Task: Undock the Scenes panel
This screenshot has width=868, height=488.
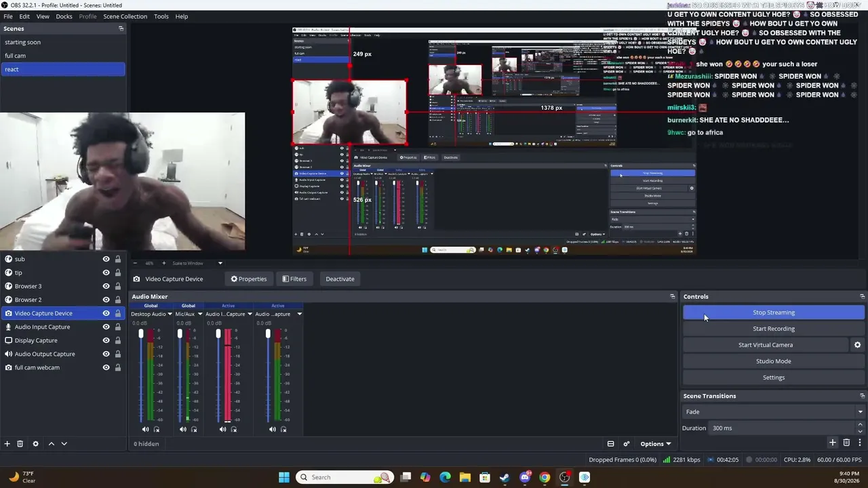Action: [121, 28]
